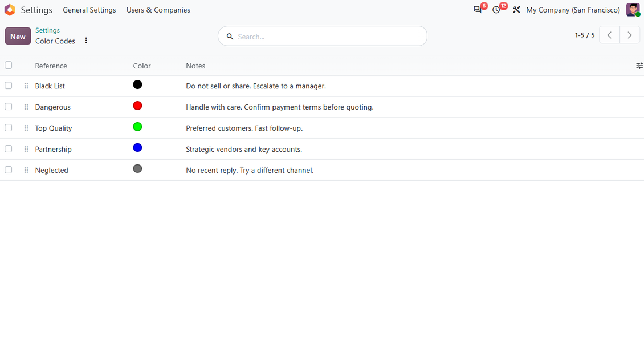Grab the Top Quality row drag handle
Viewport: 644px width, 339px height.
[26, 128]
